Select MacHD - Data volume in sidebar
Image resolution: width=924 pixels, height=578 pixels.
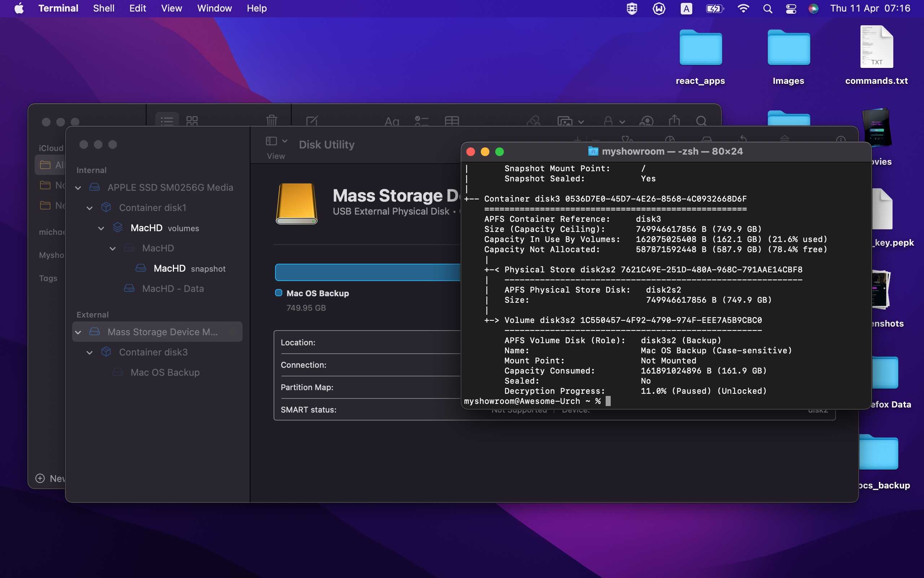pos(157,289)
